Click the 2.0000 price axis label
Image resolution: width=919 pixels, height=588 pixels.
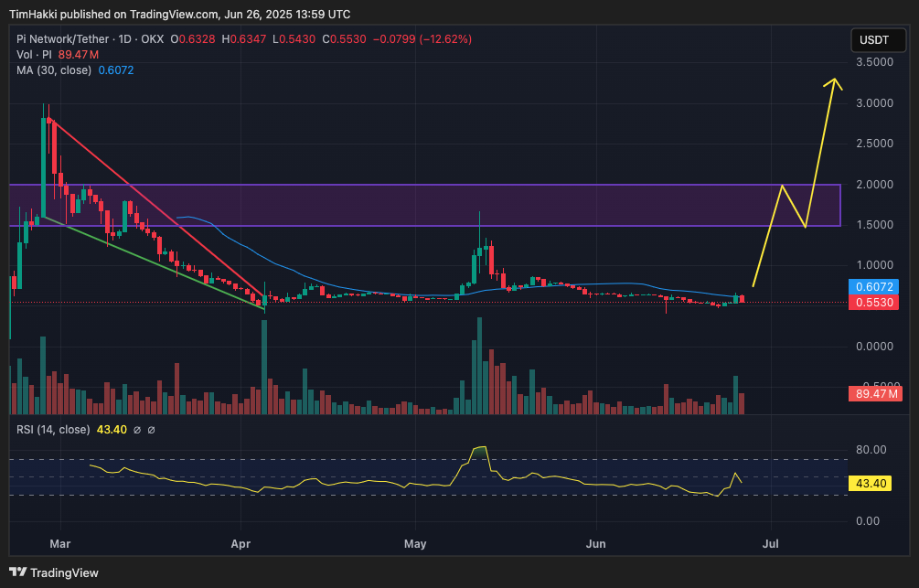(874, 185)
